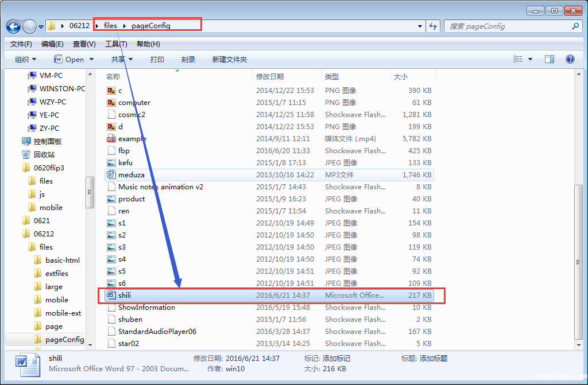
Task: Expand the Open button dropdown arrow
Action: pyautogui.click(x=91, y=59)
